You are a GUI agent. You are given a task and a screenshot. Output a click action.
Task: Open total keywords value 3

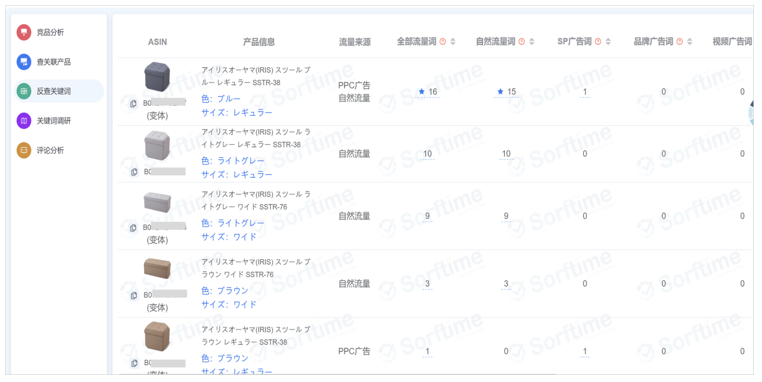pos(427,284)
